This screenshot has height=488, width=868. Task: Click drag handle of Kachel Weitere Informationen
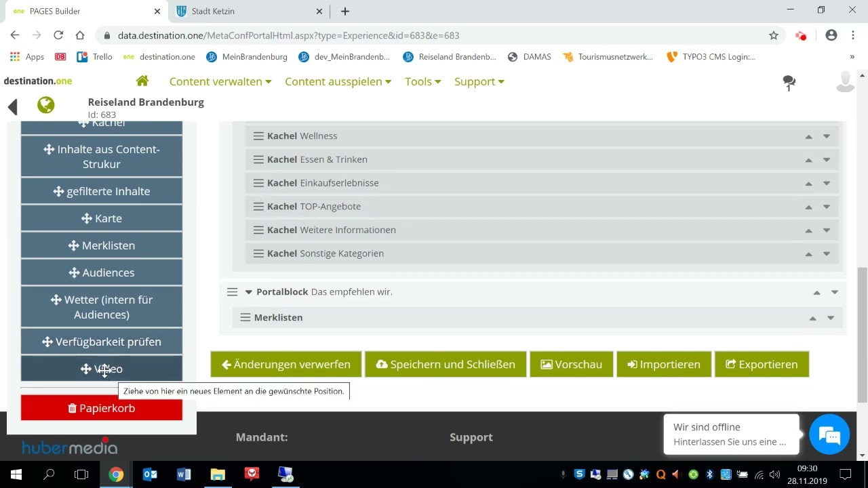click(x=258, y=230)
